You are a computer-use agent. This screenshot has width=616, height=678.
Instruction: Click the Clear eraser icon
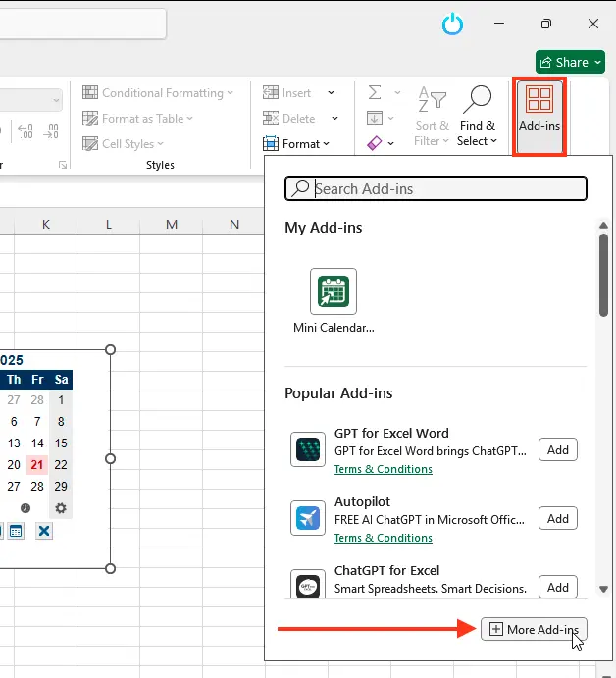click(x=375, y=143)
